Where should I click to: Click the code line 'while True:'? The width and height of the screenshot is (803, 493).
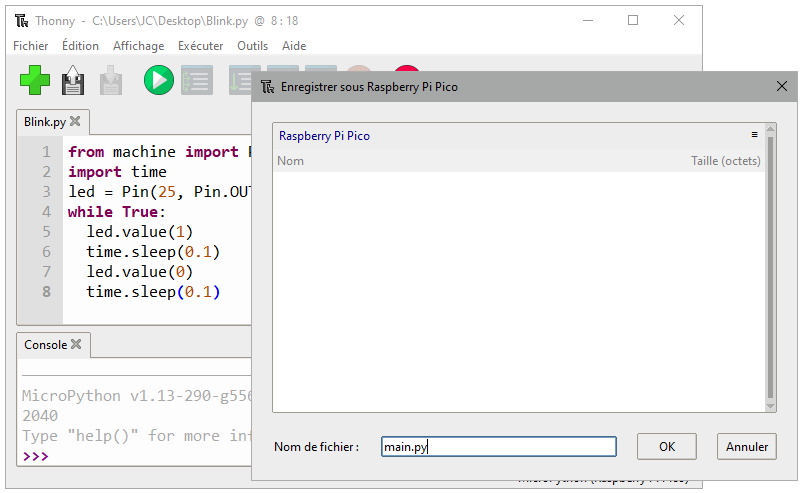117,212
